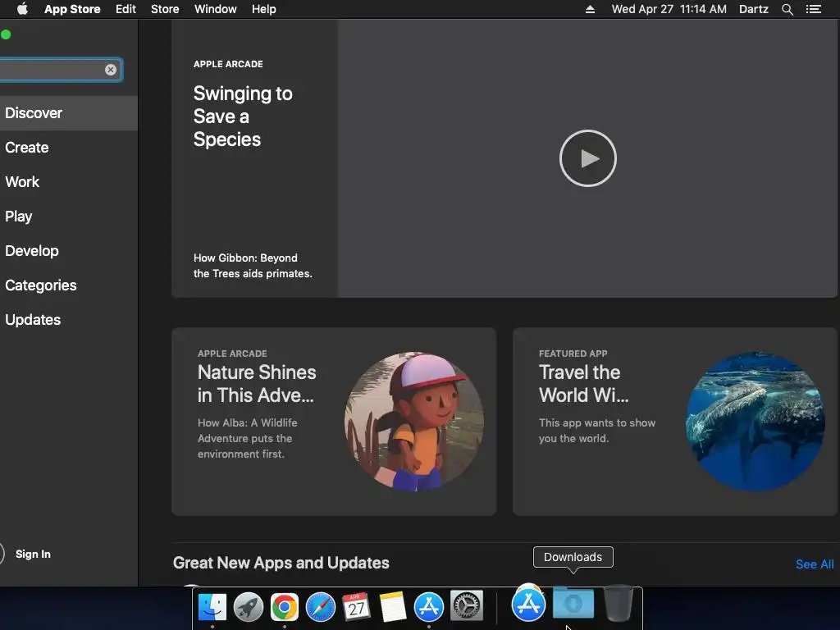Open the Notification Center list icon
This screenshot has height=630, width=840.
(x=813, y=9)
